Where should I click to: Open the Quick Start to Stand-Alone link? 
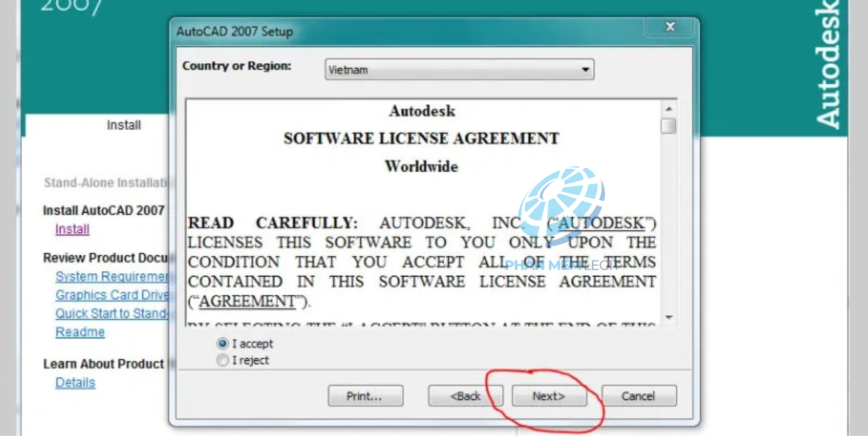coord(112,313)
